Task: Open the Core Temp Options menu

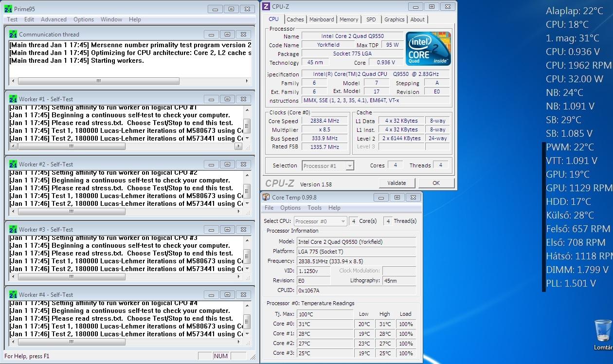Action: [290, 208]
